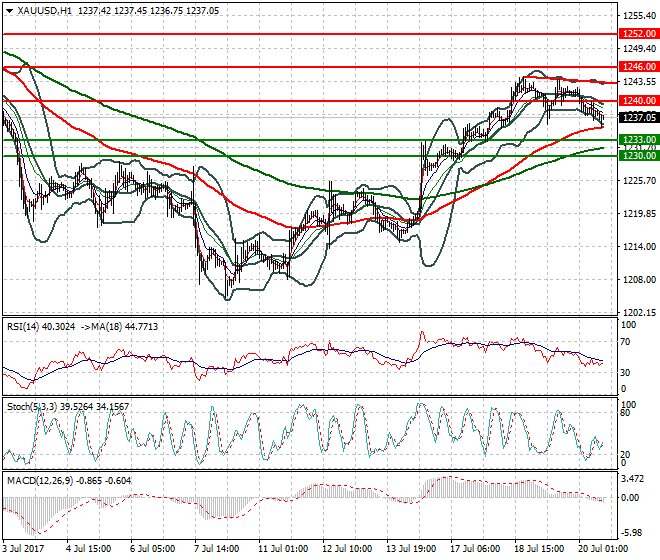Click the 13 Jul 19:00 time label
The height and width of the screenshot is (560, 660).
pyautogui.click(x=411, y=549)
